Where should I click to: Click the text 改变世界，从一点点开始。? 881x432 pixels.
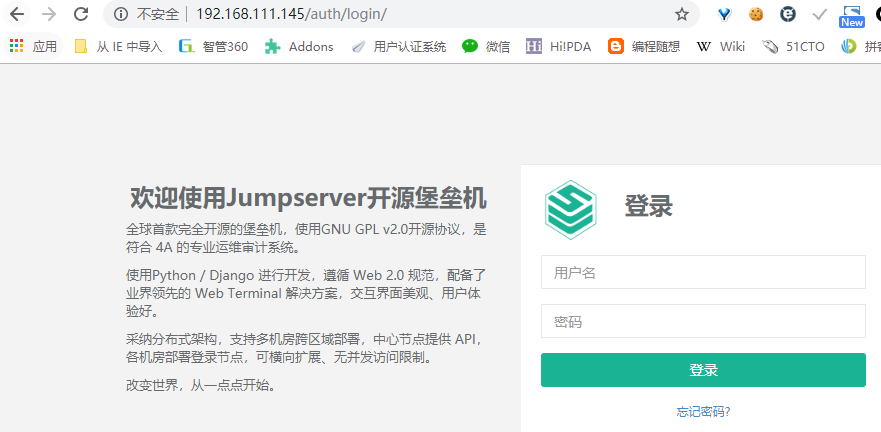(x=201, y=385)
